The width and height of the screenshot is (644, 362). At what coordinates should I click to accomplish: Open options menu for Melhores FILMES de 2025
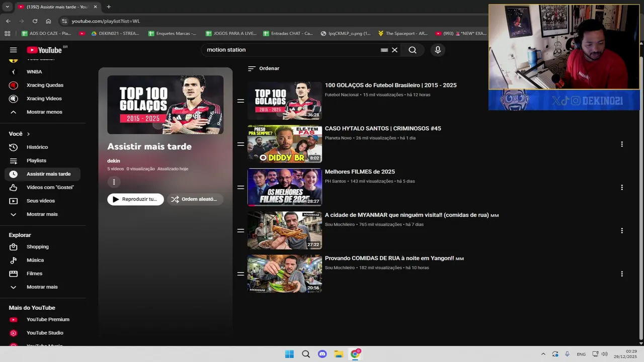(622, 188)
